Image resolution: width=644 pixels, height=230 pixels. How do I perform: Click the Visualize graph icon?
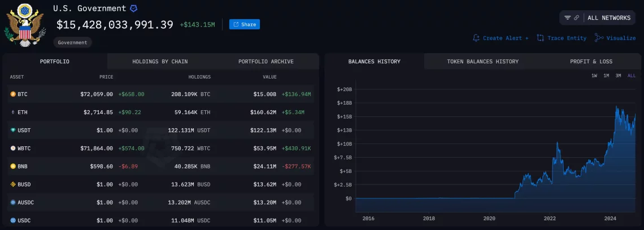tap(599, 38)
